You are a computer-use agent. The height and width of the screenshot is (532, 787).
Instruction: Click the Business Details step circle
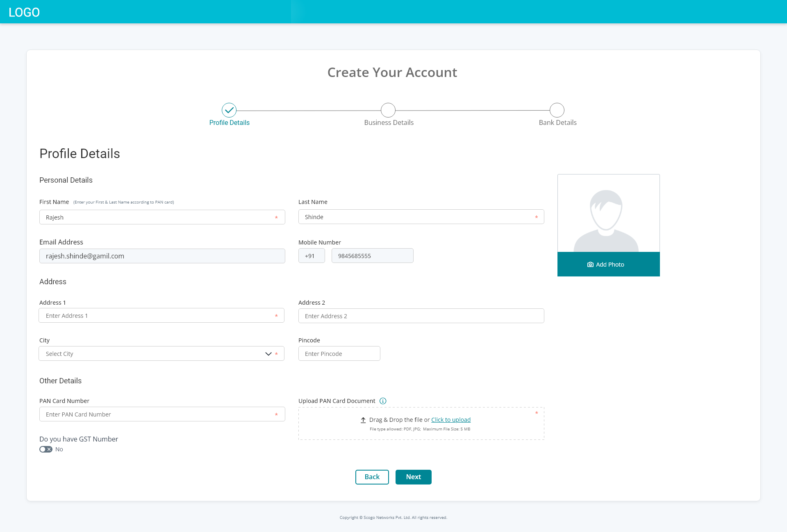pyautogui.click(x=388, y=110)
